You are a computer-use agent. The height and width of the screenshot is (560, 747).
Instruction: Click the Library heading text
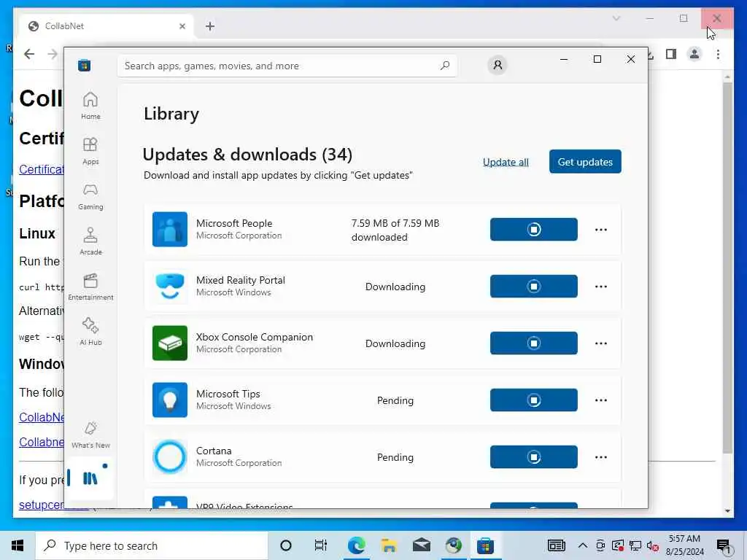click(171, 114)
